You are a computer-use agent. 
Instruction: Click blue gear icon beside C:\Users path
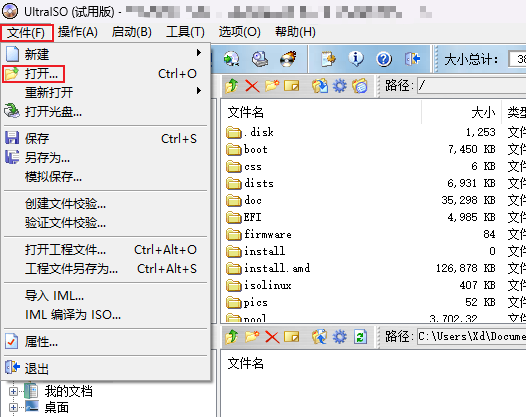pos(339,336)
